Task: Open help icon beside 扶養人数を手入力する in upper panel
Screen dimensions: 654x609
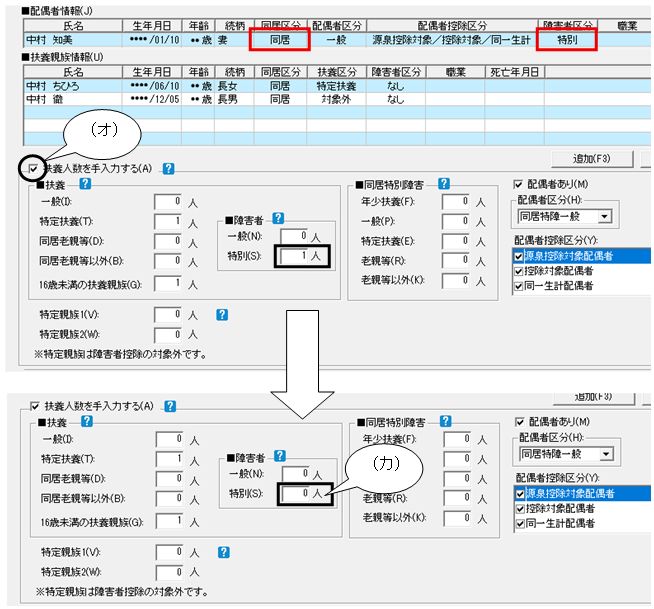Action: 168,169
